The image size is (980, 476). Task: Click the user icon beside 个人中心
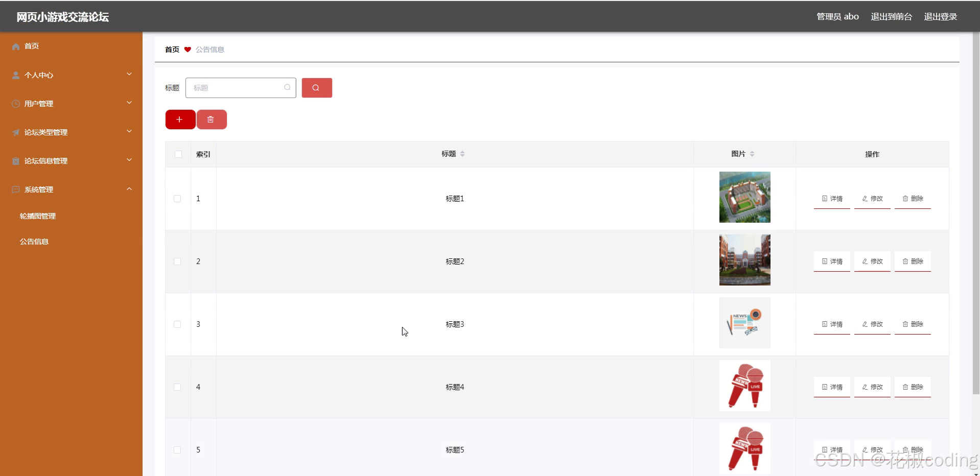(16, 75)
